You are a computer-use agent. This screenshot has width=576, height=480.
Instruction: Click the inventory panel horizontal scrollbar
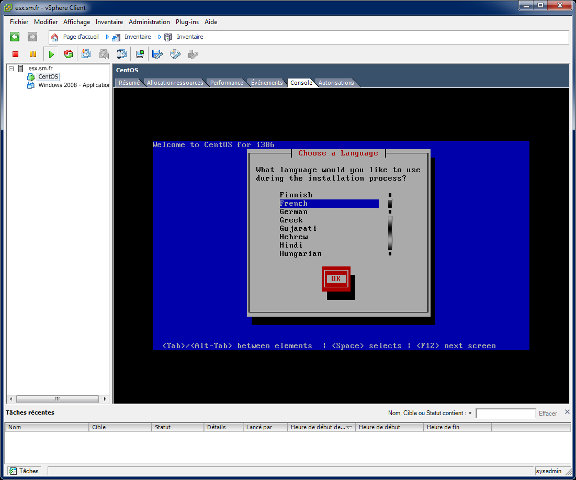pos(57,399)
